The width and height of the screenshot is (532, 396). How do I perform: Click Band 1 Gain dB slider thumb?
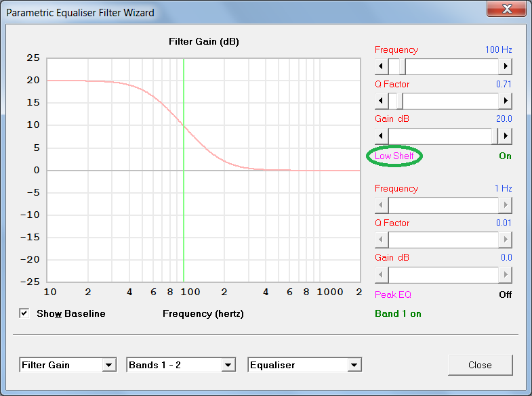pos(495,136)
